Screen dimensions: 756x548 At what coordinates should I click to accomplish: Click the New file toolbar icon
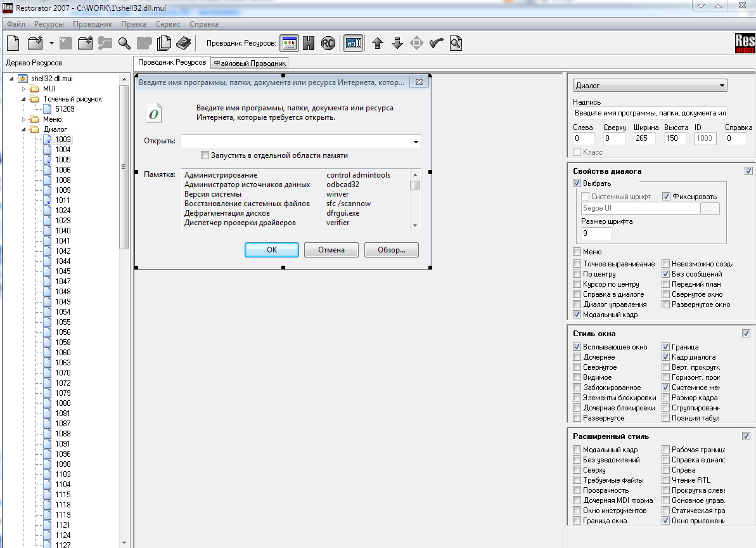[x=13, y=43]
